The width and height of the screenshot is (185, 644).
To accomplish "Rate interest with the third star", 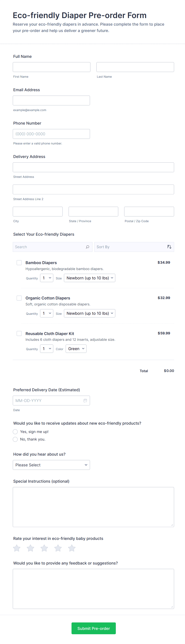I will tap(44, 548).
